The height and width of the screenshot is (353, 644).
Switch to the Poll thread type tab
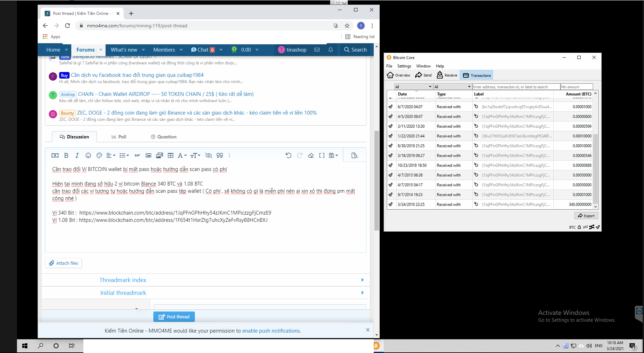tap(119, 137)
